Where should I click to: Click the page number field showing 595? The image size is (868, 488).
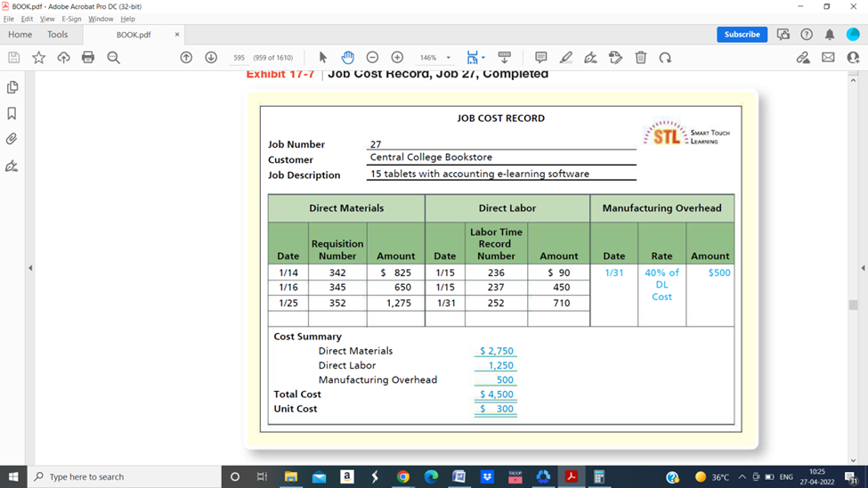pos(239,58)
